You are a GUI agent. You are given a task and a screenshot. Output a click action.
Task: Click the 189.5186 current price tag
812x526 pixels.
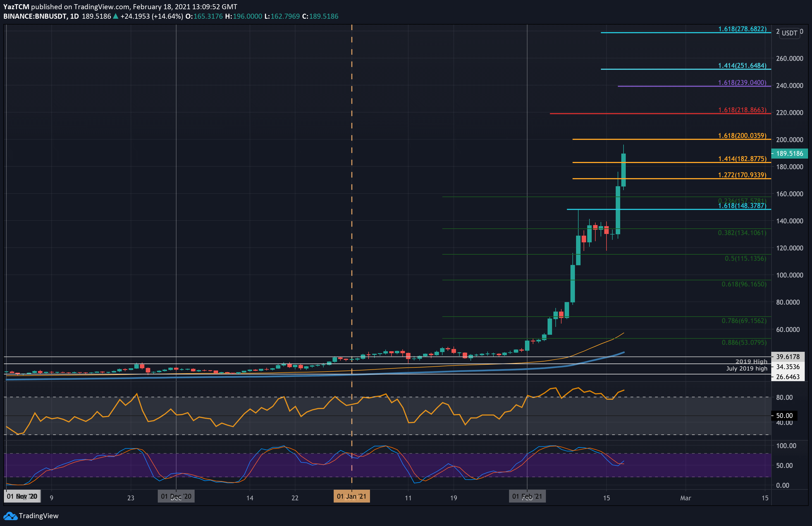[789, 154]
